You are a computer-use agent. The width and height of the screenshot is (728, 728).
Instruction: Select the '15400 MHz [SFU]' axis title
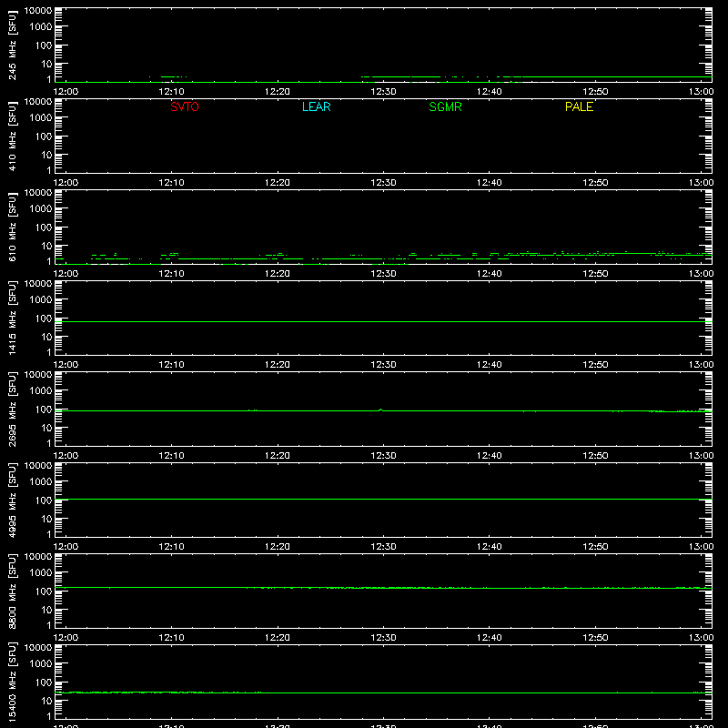click(x=12, y=682)
